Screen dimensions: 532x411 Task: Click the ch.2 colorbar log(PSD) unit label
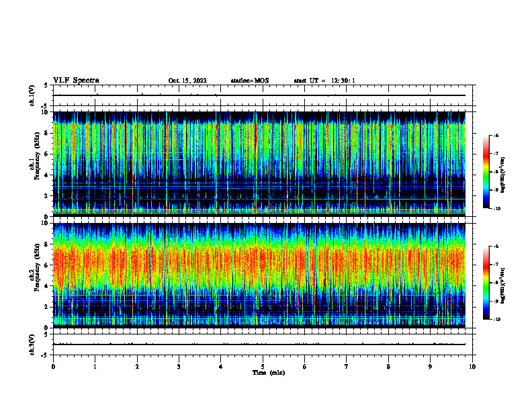[x=503, y=285]
